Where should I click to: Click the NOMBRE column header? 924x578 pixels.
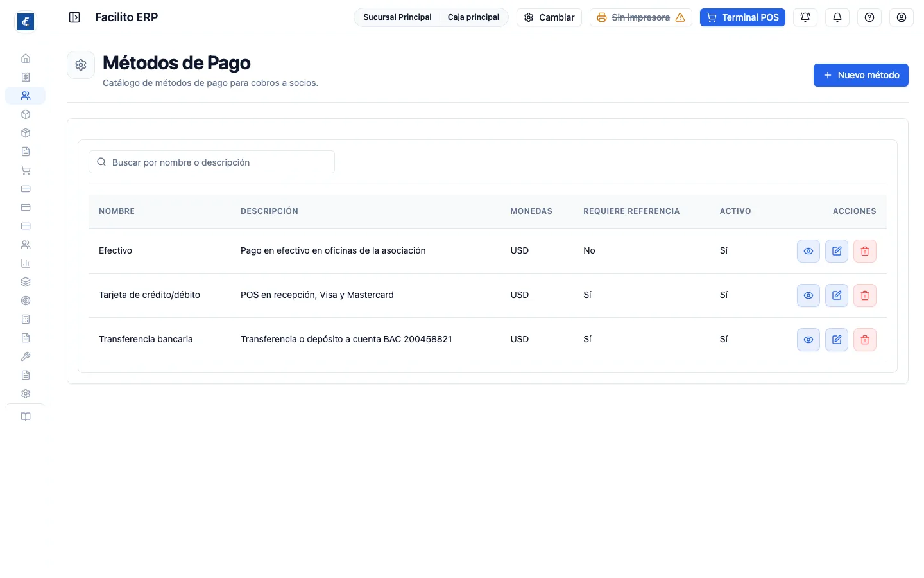[117, 211]
